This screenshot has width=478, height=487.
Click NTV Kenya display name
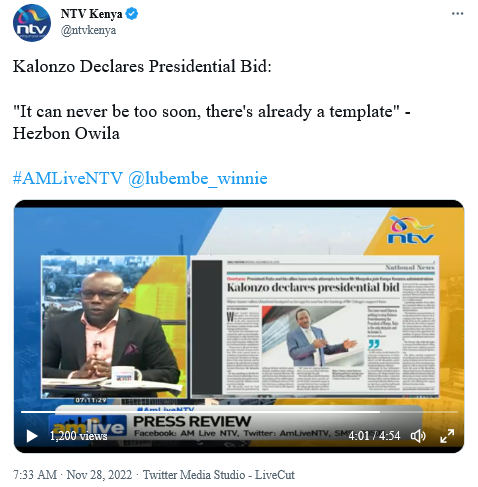tap(92, 14)
